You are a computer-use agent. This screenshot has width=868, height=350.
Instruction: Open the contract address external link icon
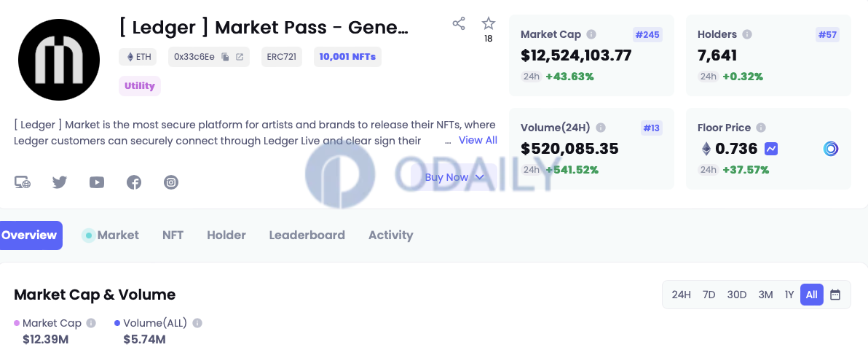point(240,57)
